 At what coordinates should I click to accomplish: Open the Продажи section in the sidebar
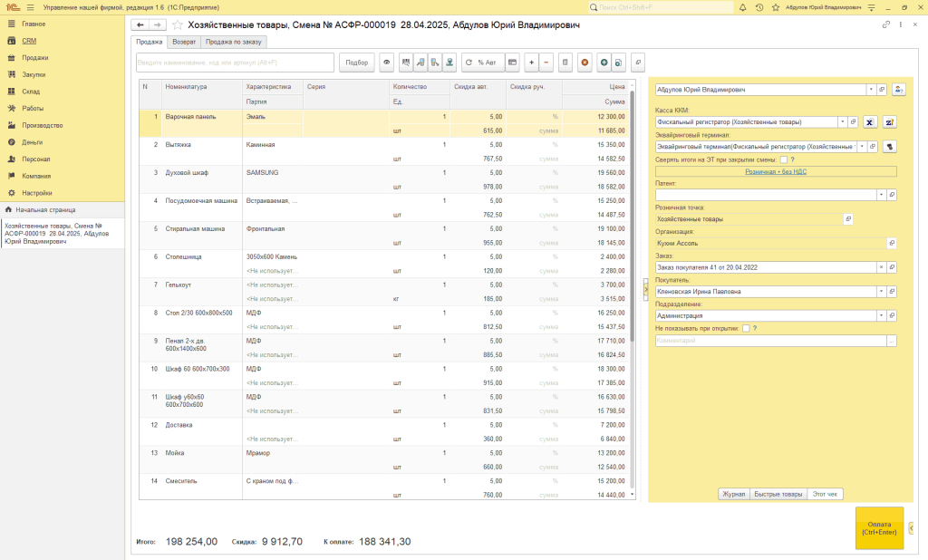tap(35, 57)
